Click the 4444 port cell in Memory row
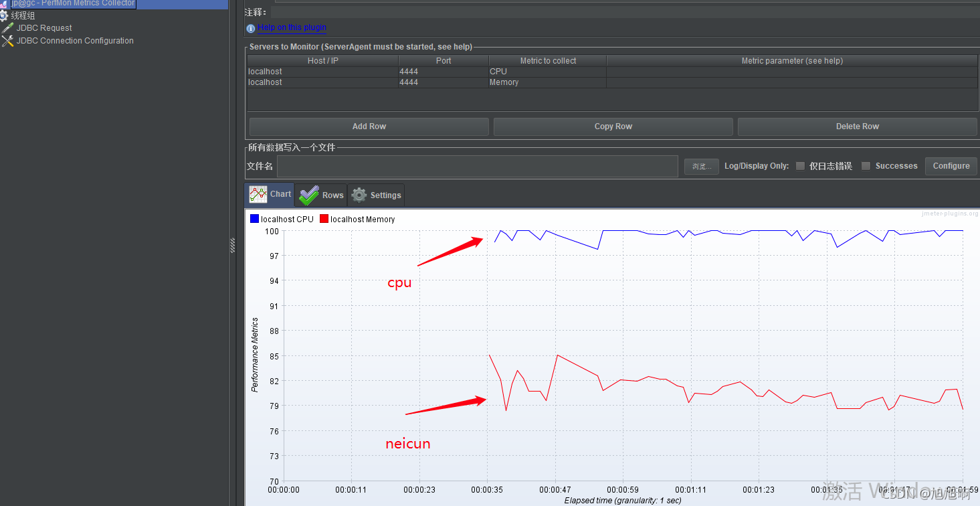 [444, 82]
